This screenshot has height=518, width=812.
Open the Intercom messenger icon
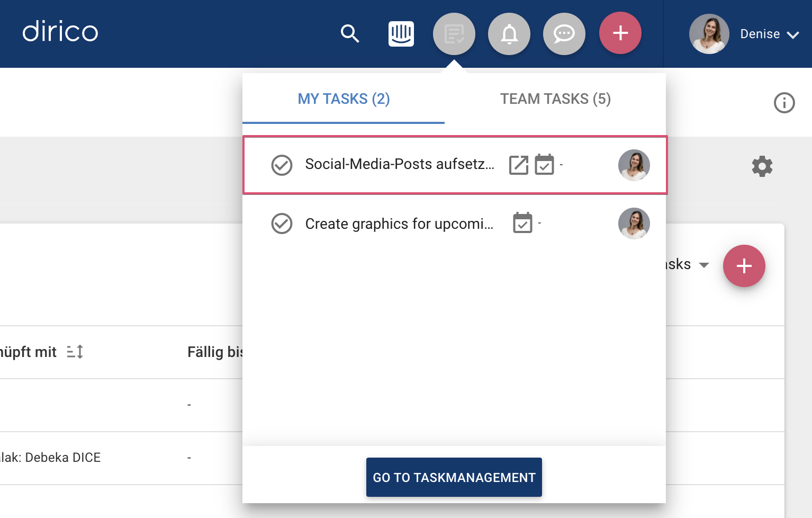401,34
